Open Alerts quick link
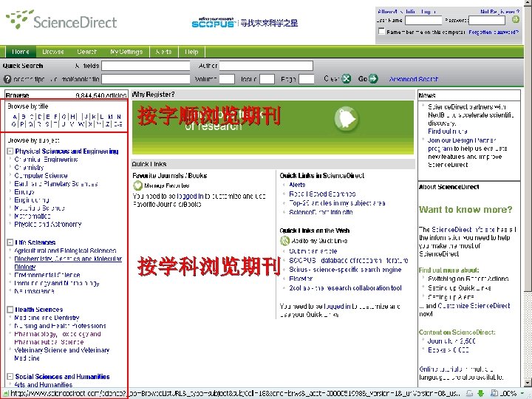532x399 pixels. click(297, 185)
